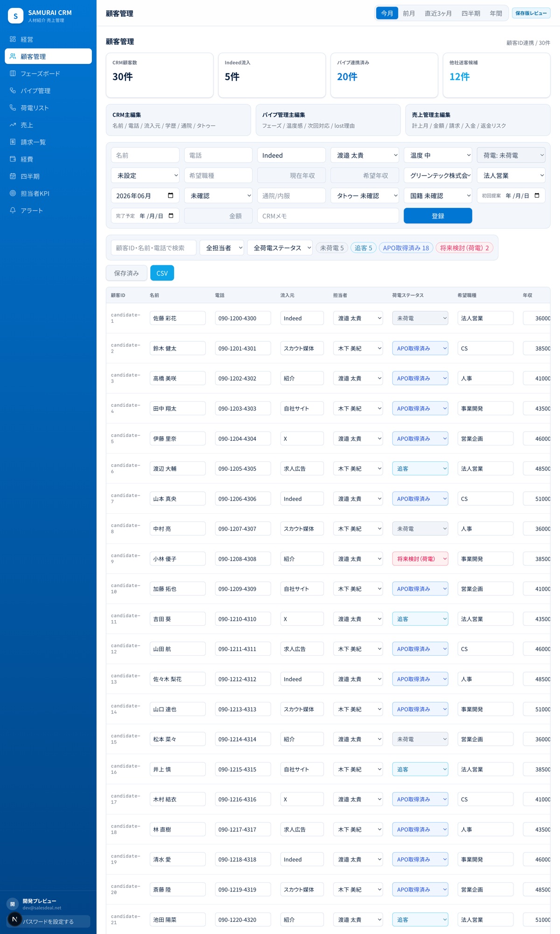The height and width of the screenshot is (934, 560).
Task: Open 担当者 dropdown for 鈴木 健太 row
Action: pos(358,348)
